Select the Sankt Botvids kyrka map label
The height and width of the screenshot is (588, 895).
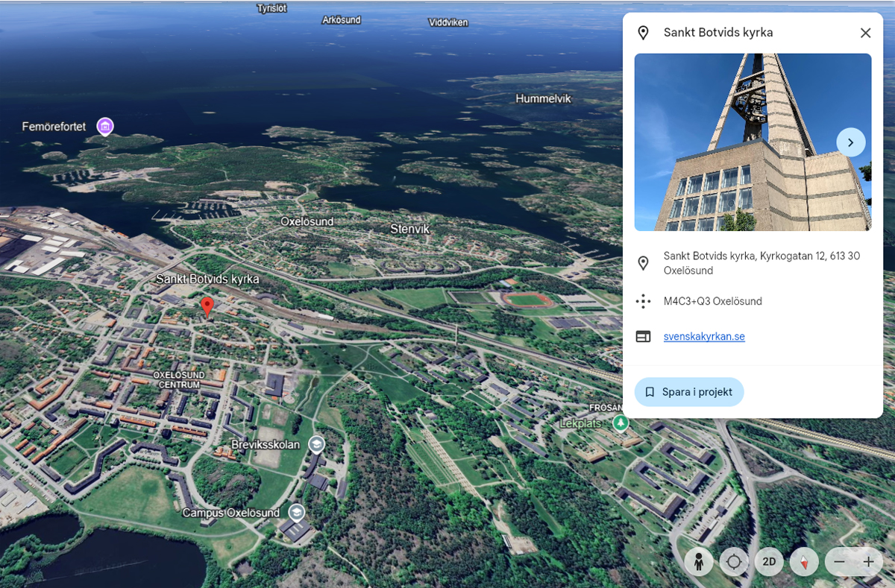(207, 279)
